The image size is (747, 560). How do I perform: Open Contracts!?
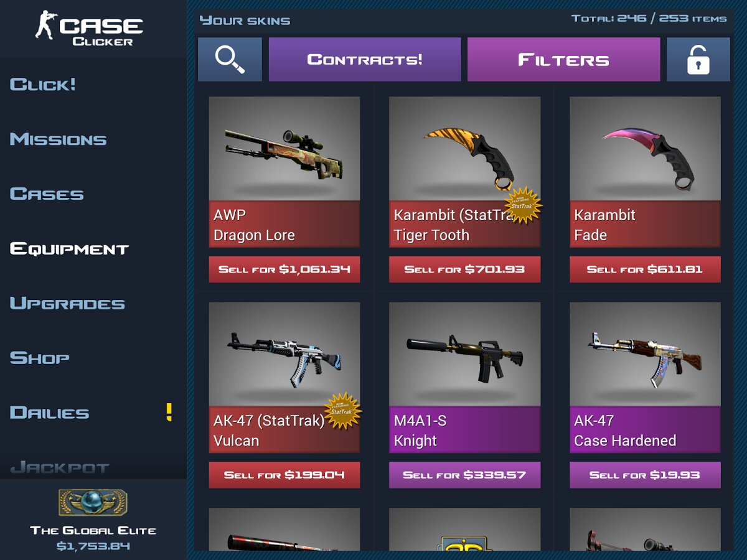coord(365,59)
